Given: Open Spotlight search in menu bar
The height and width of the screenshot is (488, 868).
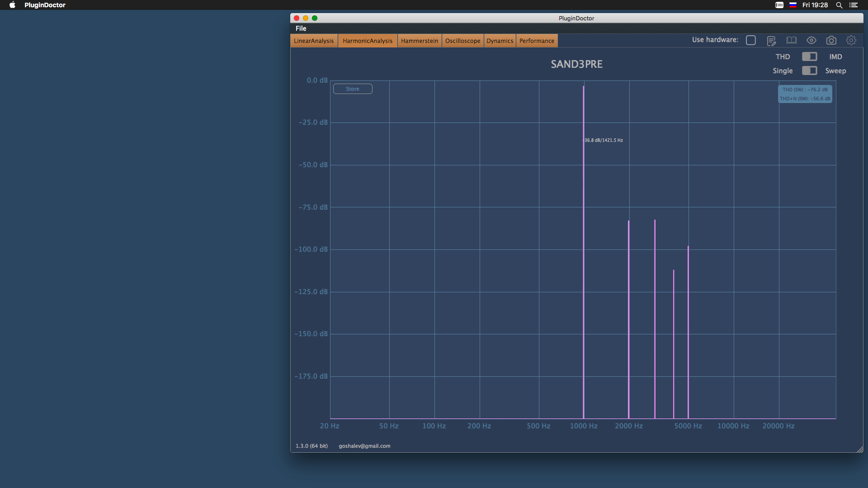Looking at the screenshot, I should pyautogui.click(x=839, y=5).
